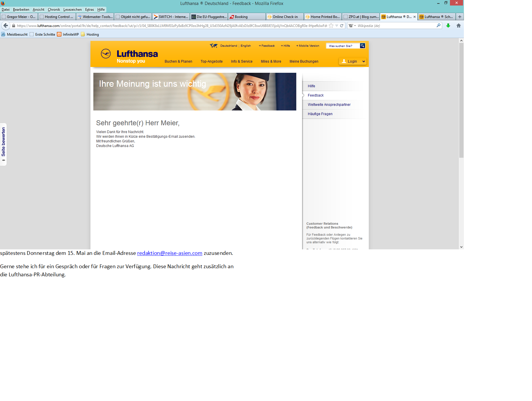Screen dimensions: 532x401
Task: Open a new tab with the plus button
Action: tap(460, 17)
